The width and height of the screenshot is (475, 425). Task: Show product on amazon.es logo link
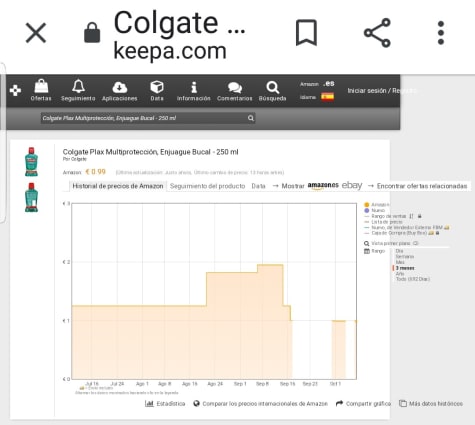pos(323,185)
